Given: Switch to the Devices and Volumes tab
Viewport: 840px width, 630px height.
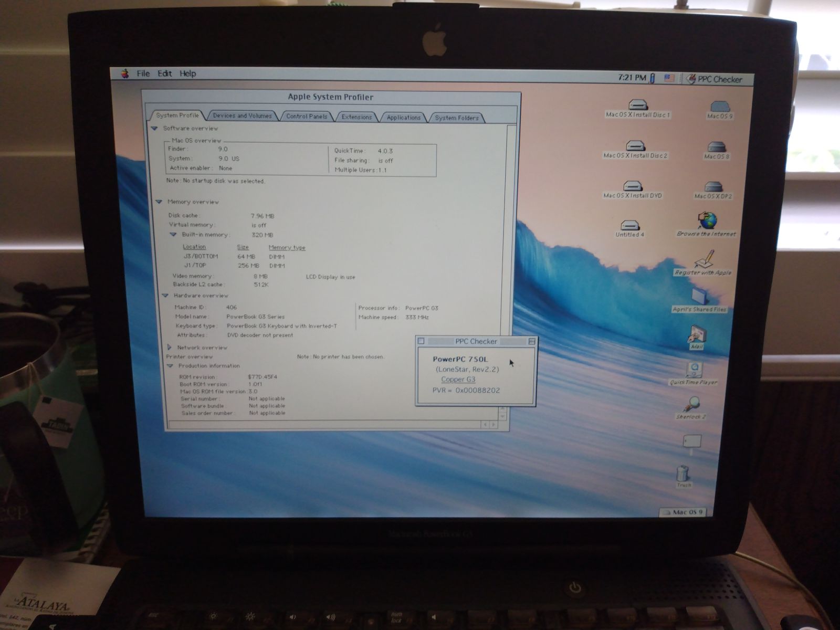Looking at the screenshot, I should 243,115.
